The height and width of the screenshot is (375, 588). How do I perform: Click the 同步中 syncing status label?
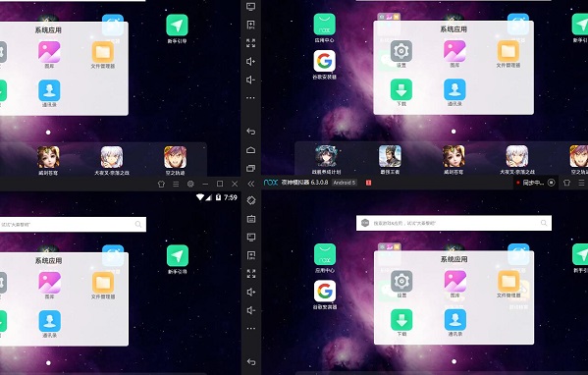[533, 183]
